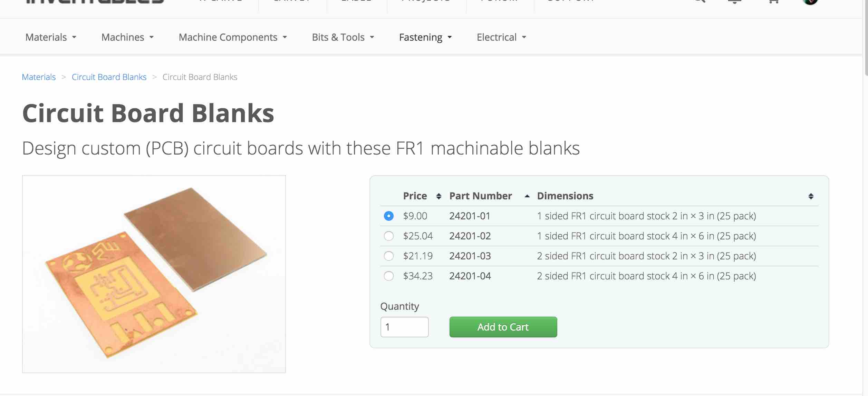The width and height of the screenshot is (868, 396).
Task: Open the user avatar profile icon
Action: 810,2
